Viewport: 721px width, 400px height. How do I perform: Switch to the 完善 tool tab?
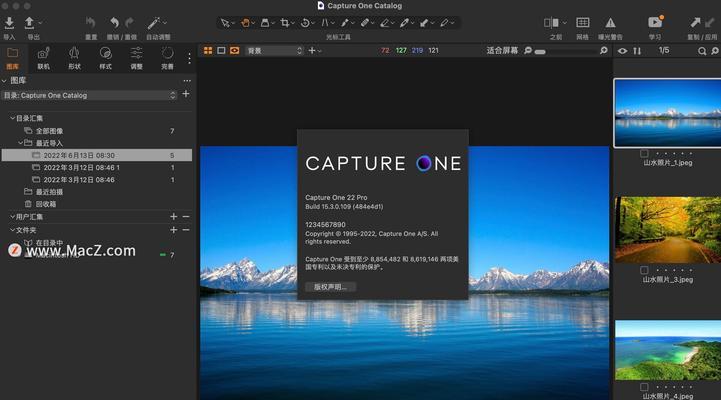click(x=167, y=58)
